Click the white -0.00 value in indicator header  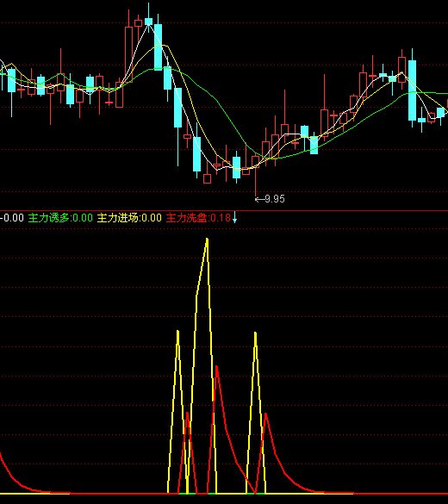12,218
